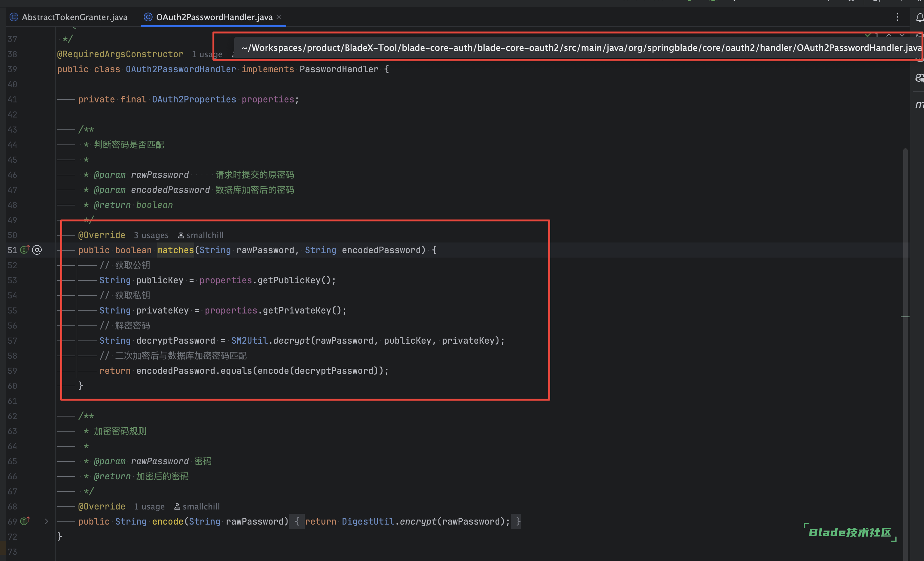Viewport: 924px width, 561px height.
Task: Click the comment 解密密码 on line 56
Action: (x=132, y=325)
